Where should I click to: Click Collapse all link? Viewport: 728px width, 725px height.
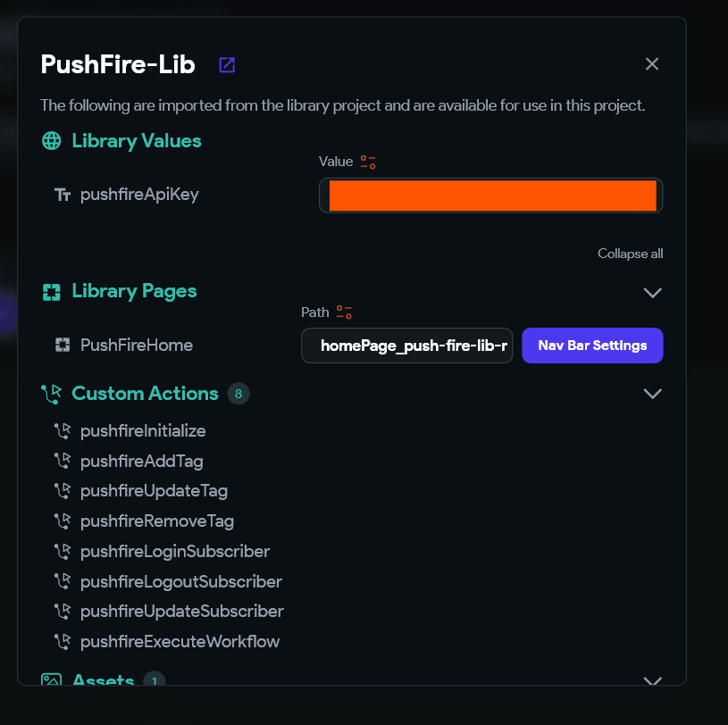coord(630,254)
